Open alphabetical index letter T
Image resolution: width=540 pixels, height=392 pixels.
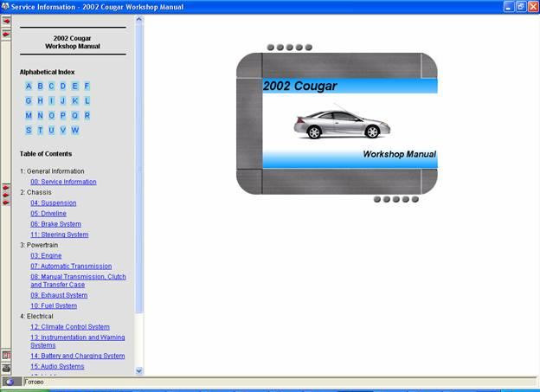41,130
